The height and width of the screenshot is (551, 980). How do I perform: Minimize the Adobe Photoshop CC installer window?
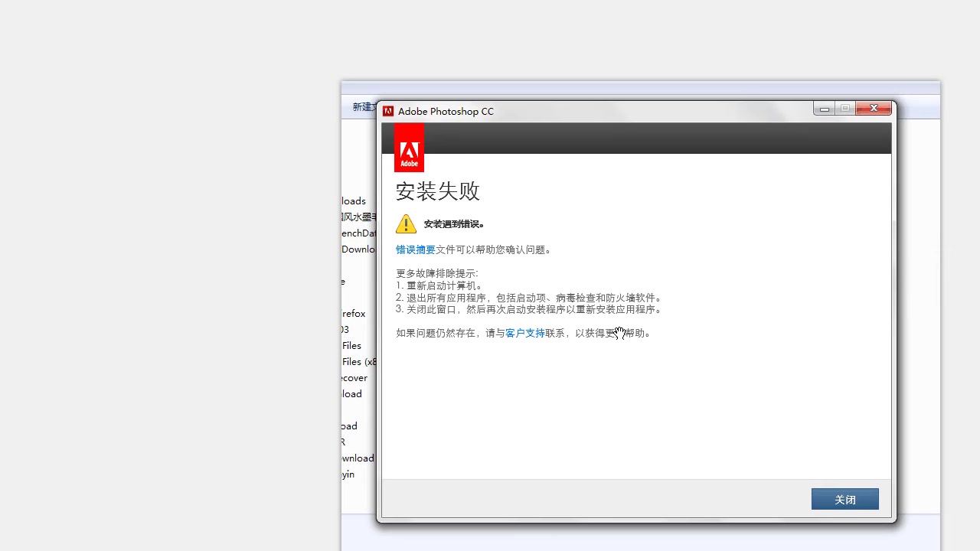(824, 109)
